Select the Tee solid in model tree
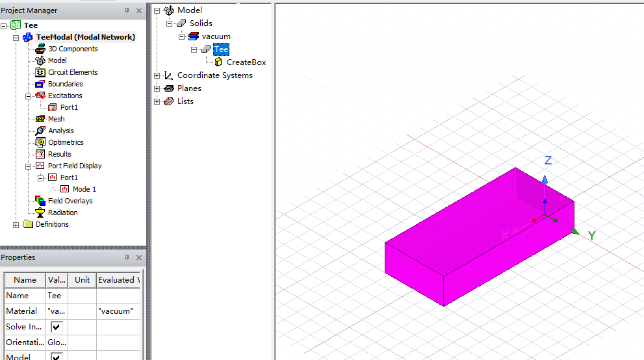644x360 pixels. (221, 49)
